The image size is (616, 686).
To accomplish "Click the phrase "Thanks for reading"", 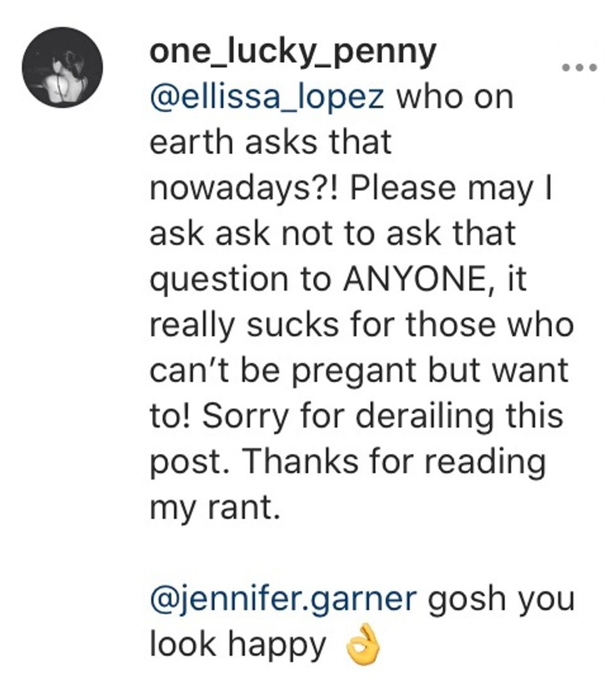I will coord(394,462).
